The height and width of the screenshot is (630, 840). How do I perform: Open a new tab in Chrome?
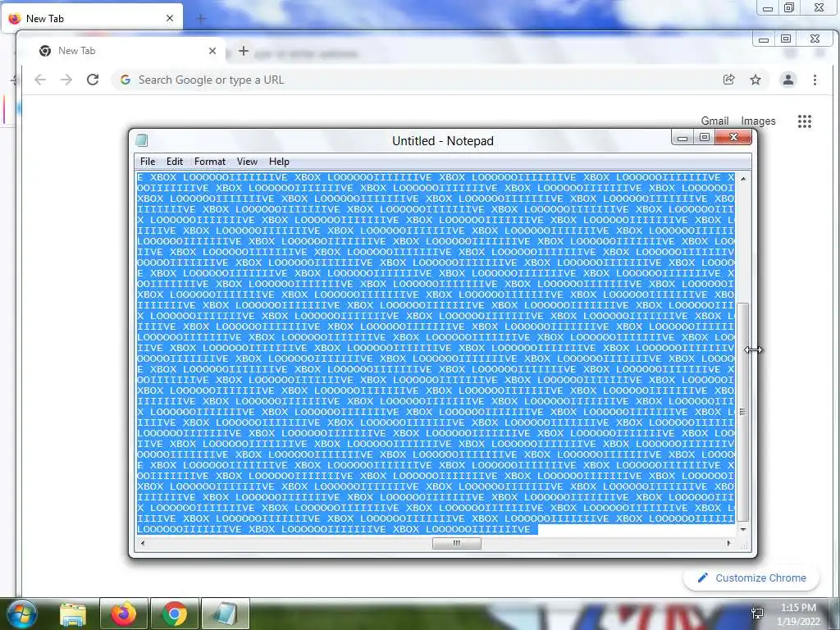click(243, 51)
